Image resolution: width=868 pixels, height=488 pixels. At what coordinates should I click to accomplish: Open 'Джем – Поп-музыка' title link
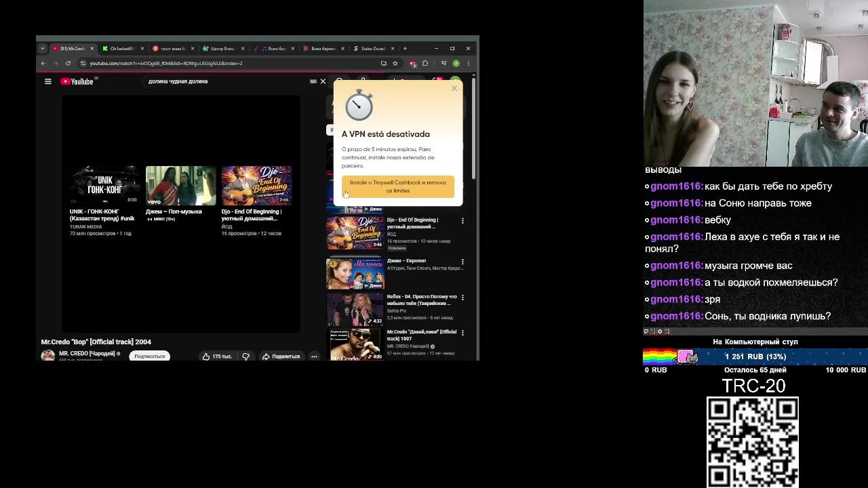pyautogui.click(x=174, y=211)
